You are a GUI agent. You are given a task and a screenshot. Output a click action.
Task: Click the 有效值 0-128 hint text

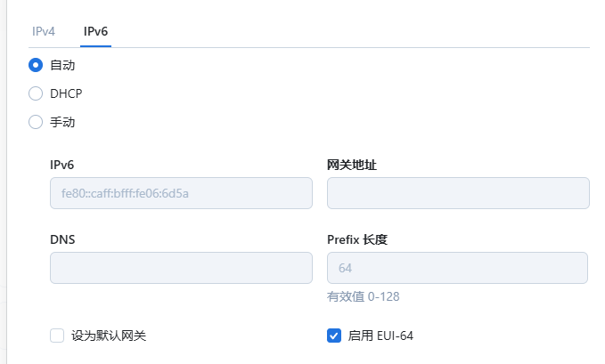[x=370, y=296]
